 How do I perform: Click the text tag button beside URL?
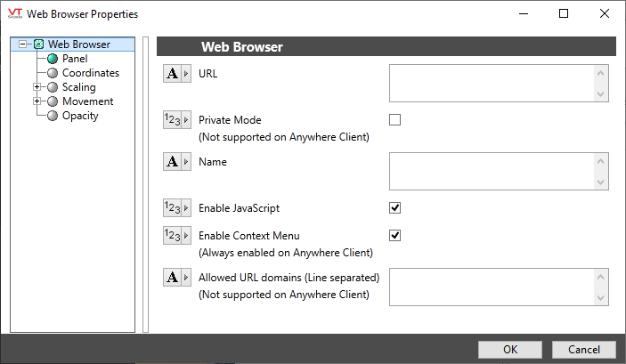coord(177,75)
